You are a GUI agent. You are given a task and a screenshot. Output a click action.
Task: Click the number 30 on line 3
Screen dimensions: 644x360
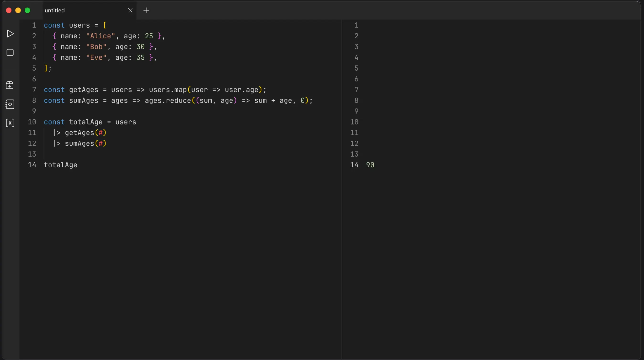(x=141, y=47)
